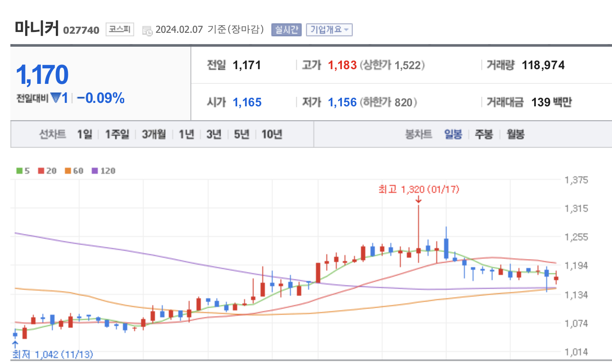Click the 저가 value 1,156
Screen dimensions: 612x364
pyautogui.click(x=342, y=102)
